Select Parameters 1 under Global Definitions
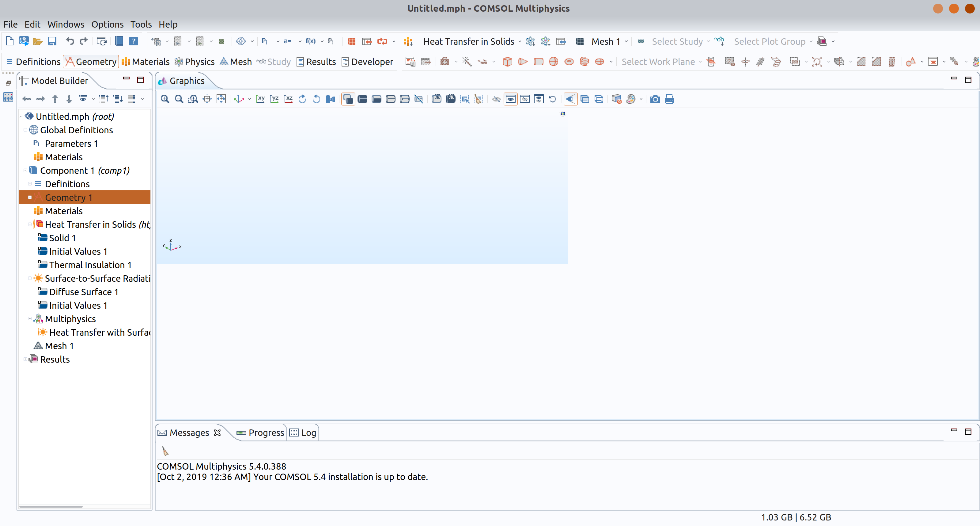Image resolution: width=980 pixels, height=526 pixels. pos(71,143)
